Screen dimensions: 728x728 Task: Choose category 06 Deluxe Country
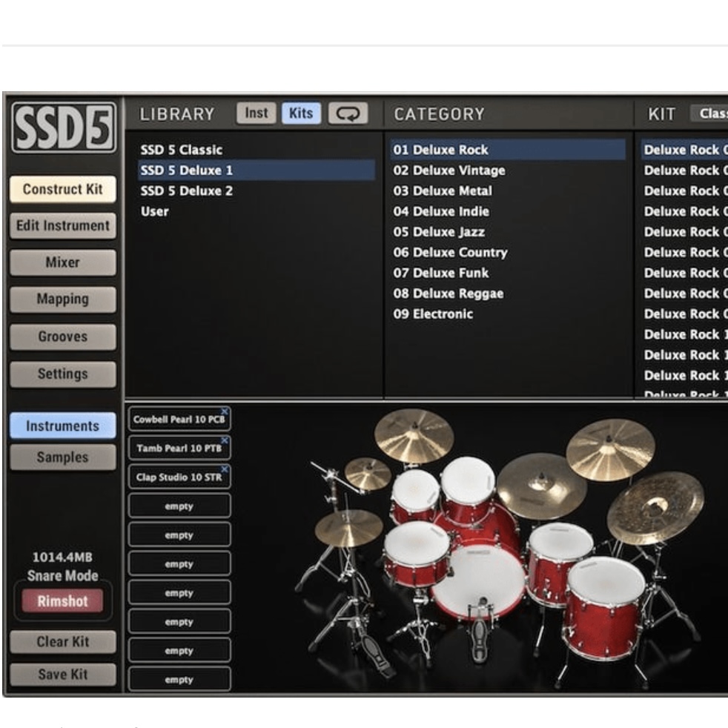(x=508, y=252)
